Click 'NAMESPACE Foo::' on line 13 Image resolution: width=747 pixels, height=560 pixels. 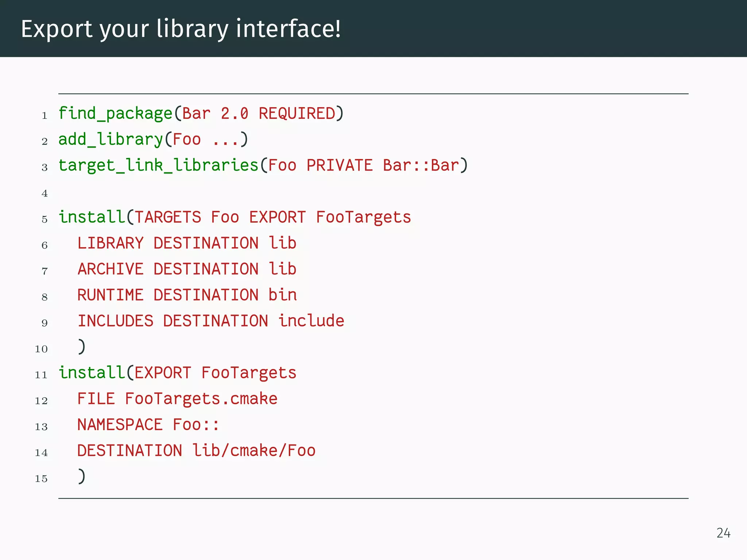pos(148,425)
